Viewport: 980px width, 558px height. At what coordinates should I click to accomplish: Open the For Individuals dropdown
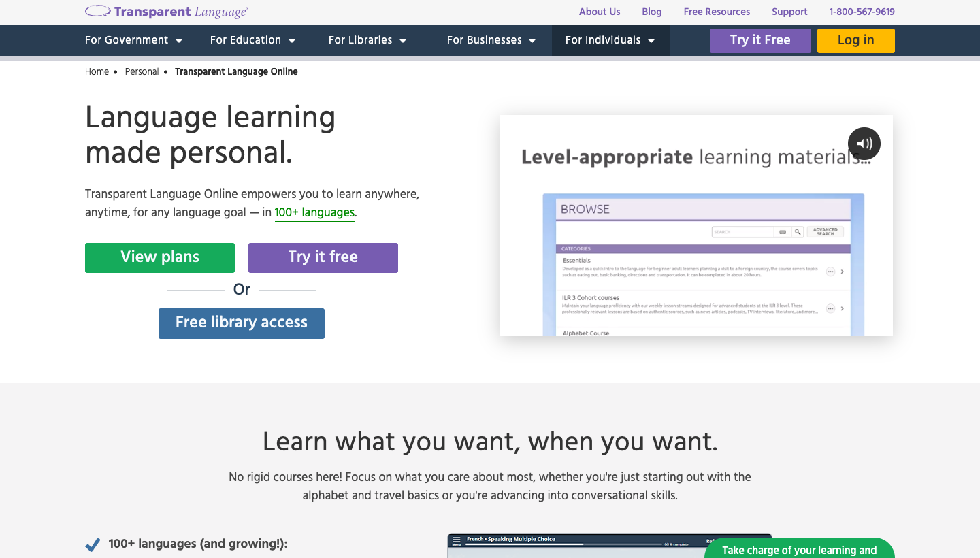click(x=610, y=40)
